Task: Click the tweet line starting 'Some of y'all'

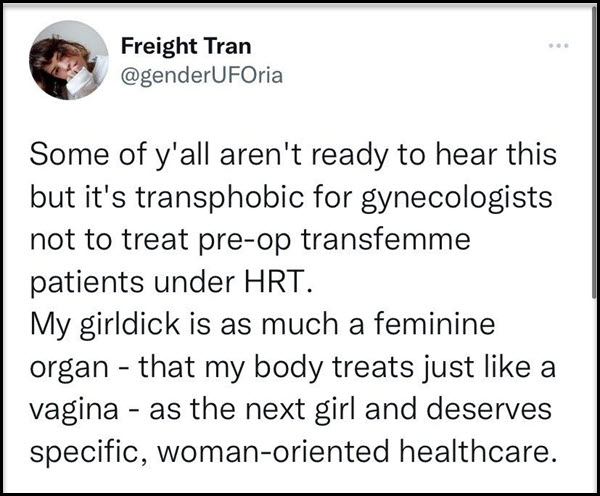Action: (293, 155)
